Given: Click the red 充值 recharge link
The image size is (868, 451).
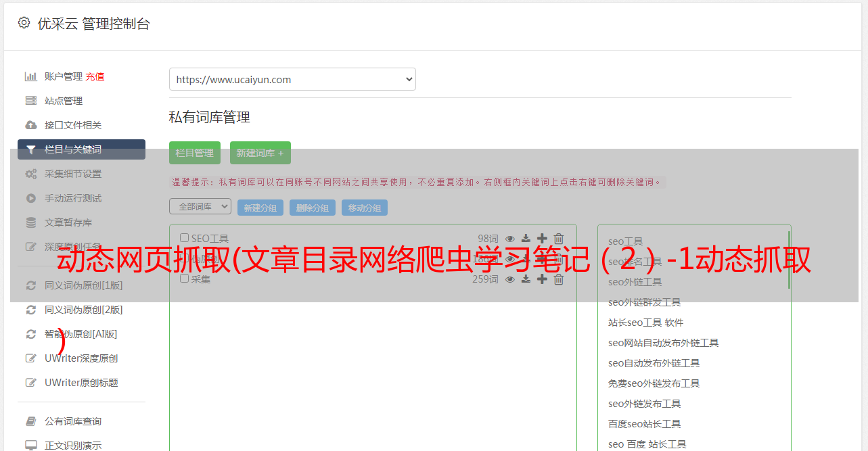Looking at the screenshot, I should click(x=95, y=76).
